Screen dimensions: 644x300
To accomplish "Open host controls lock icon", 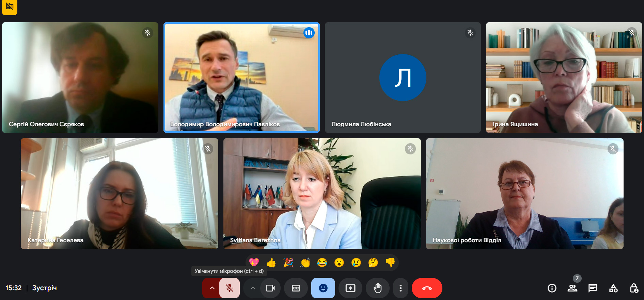I will [633, 288].
